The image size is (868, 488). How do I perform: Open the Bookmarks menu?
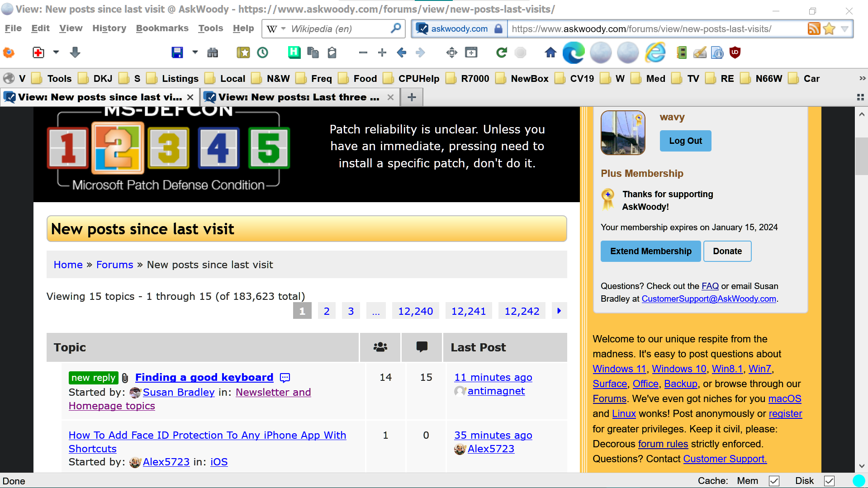point(162,28)
